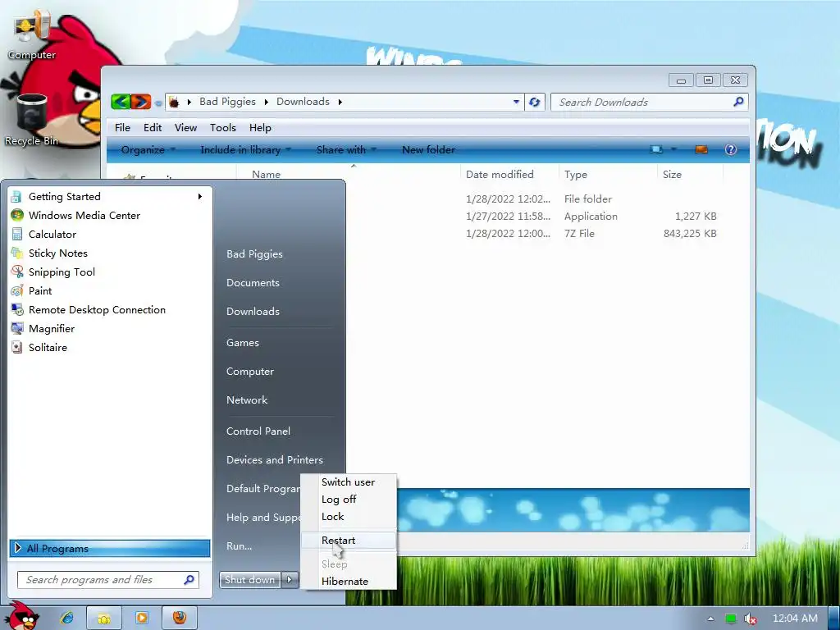This screenshot has width=840, height=630.
Task: Click the search magnifier in Search Downloads
Action: (x=738, y=101)
